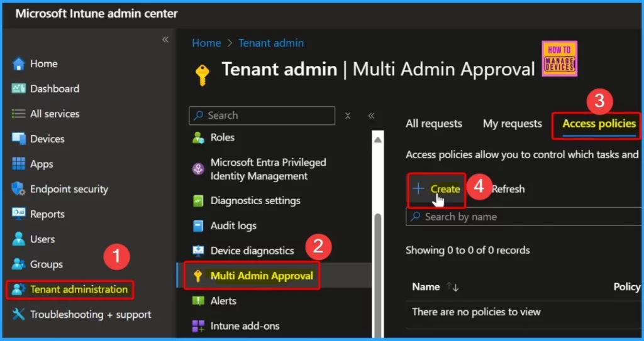Click the Groups people icon
644x341 pixels.
point(18,264)
